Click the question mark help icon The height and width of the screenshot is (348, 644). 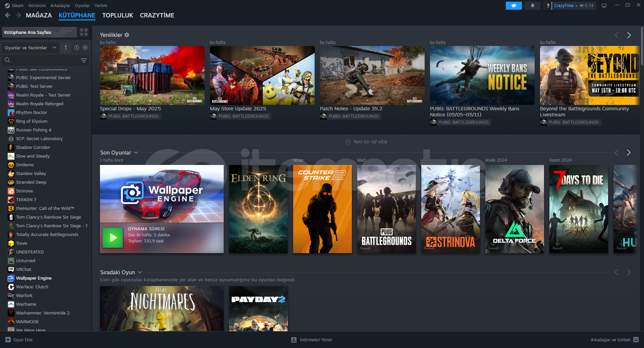point(548,6)
